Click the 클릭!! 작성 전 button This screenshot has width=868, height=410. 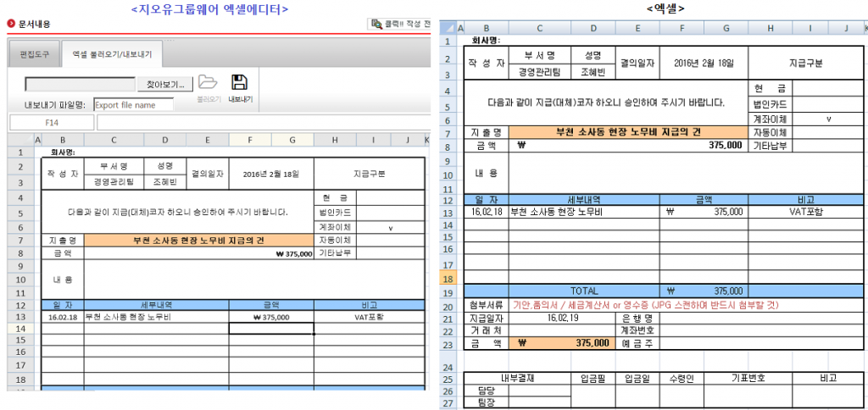(403, 24)
